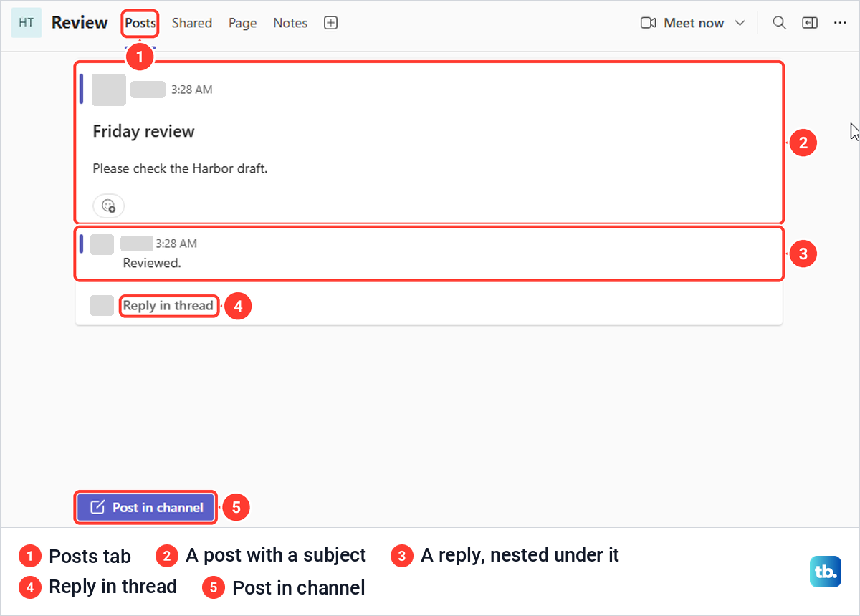Add a new tab with plus icon
The height and width of the screenshot is (616, 860).
pyautogui.click(x=331, y=23)
